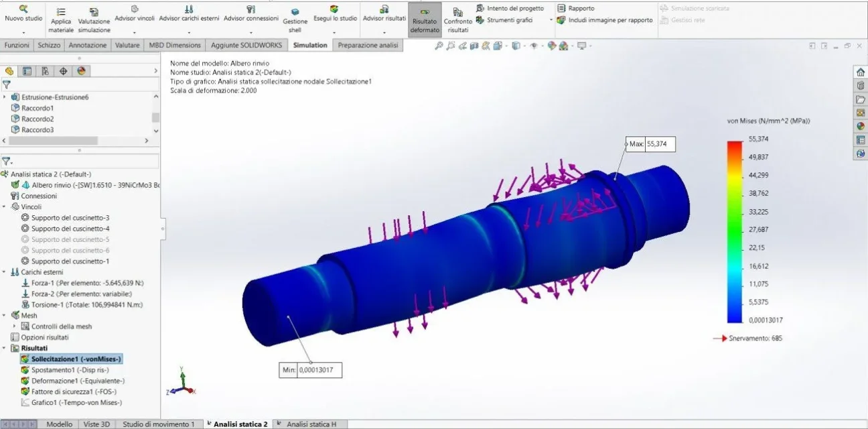The width and height of the screenshot is (868, 429).
Task: Open Aggiunte SOLIDWORKS tab
Action: [247, 45]
